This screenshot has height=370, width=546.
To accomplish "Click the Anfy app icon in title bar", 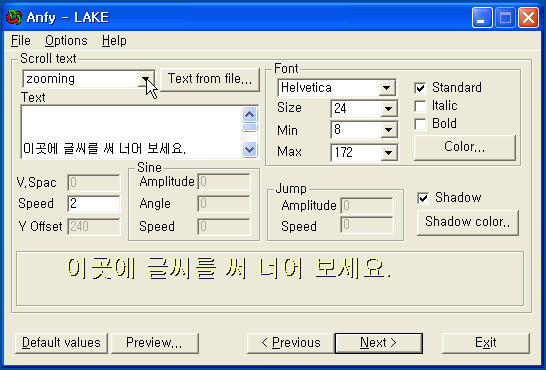I will coord(14,17).
